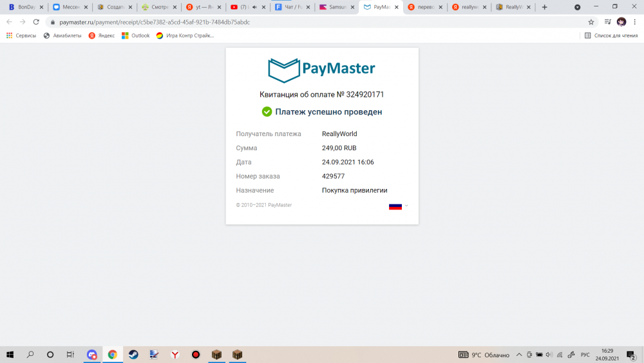Open the volume control in the system tray
The height and width of the screenshot is (363, 644).
pos(549,355)
